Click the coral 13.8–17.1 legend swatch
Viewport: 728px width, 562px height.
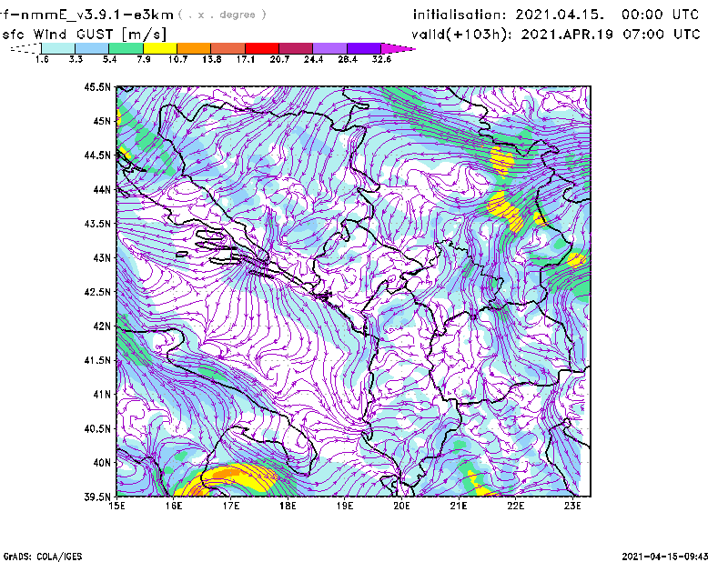228,48
